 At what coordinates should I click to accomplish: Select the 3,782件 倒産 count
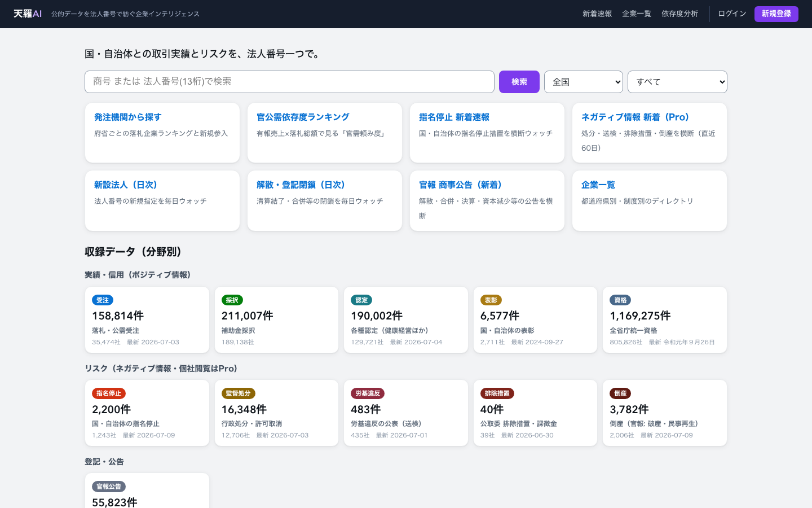629,409
